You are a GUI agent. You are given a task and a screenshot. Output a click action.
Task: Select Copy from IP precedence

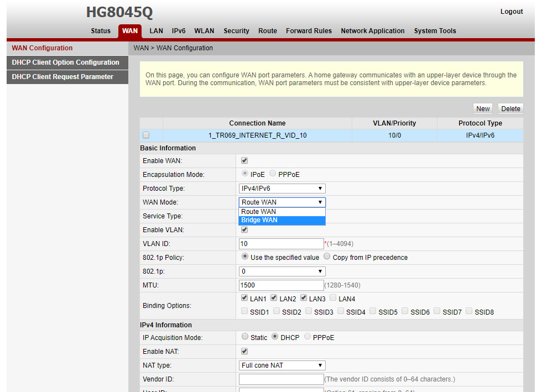coord(327,256)
